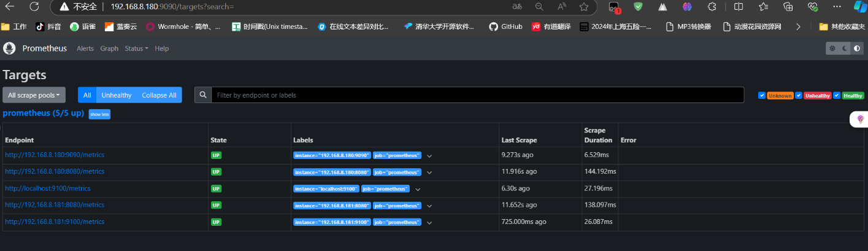Open the extensions puzzle piece menu
The width and height of the screenshot is (868, 251).
pyautogui.click(x=712, y=7)
